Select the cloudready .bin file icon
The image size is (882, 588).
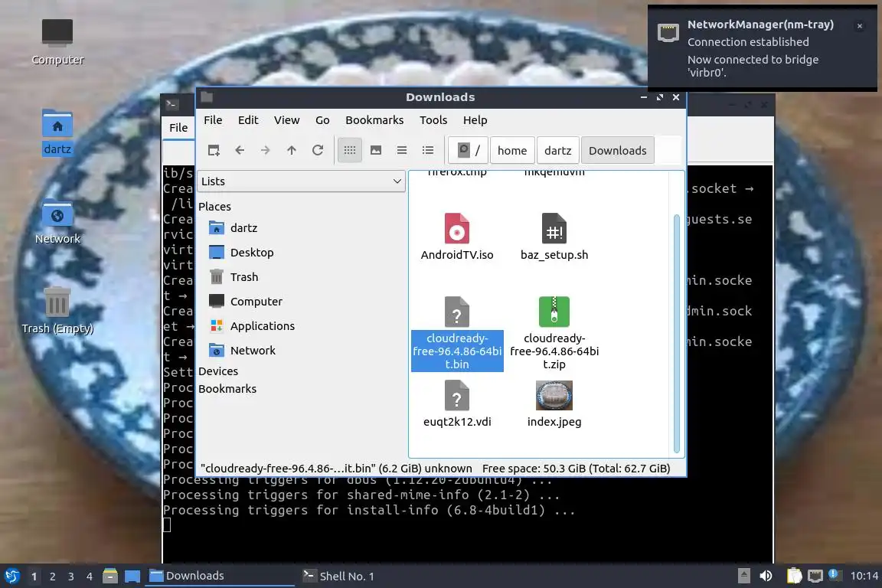pyautogui.click(x=457, y=312)
